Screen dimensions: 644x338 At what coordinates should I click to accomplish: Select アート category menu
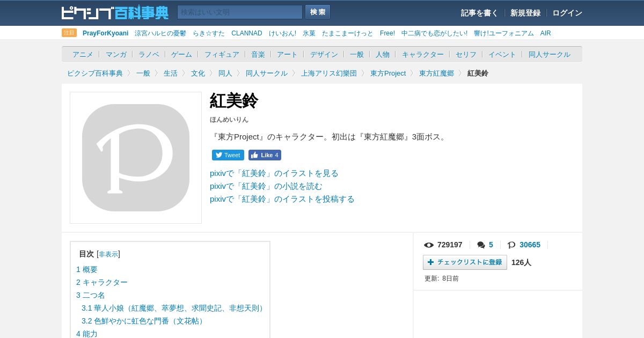tap(287, 54)
